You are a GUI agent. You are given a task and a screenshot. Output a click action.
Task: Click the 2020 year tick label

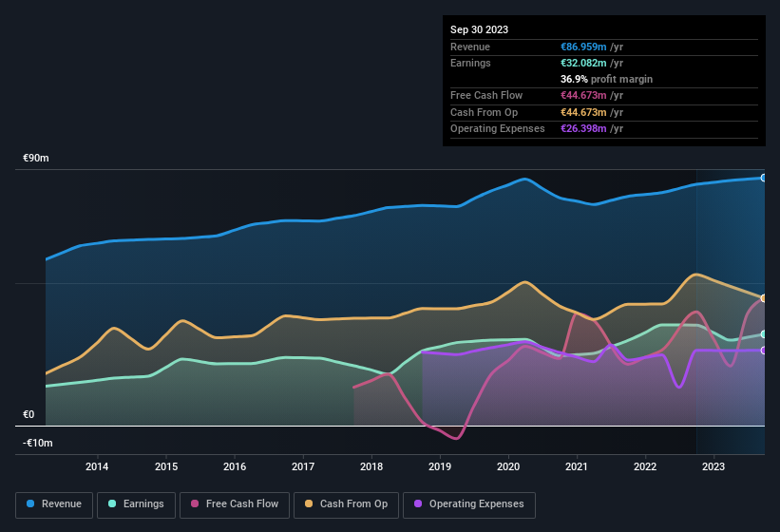[508, 466]
